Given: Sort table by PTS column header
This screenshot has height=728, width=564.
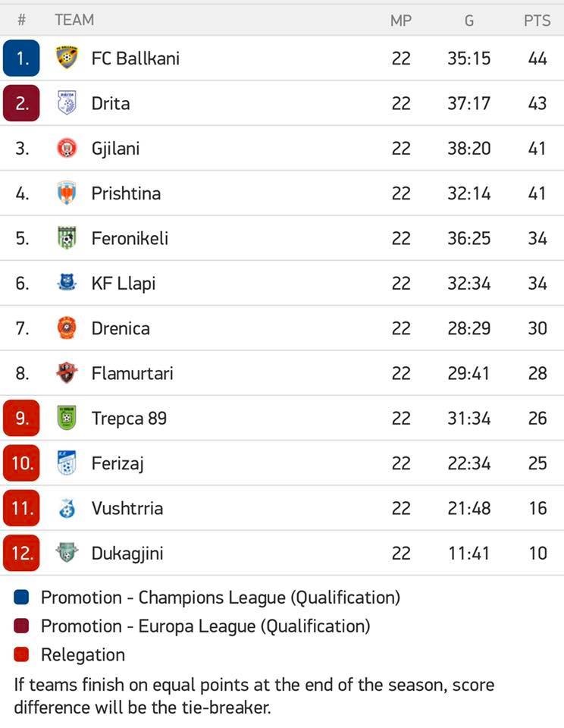Looking at the screenshot, I should (537, 20).
